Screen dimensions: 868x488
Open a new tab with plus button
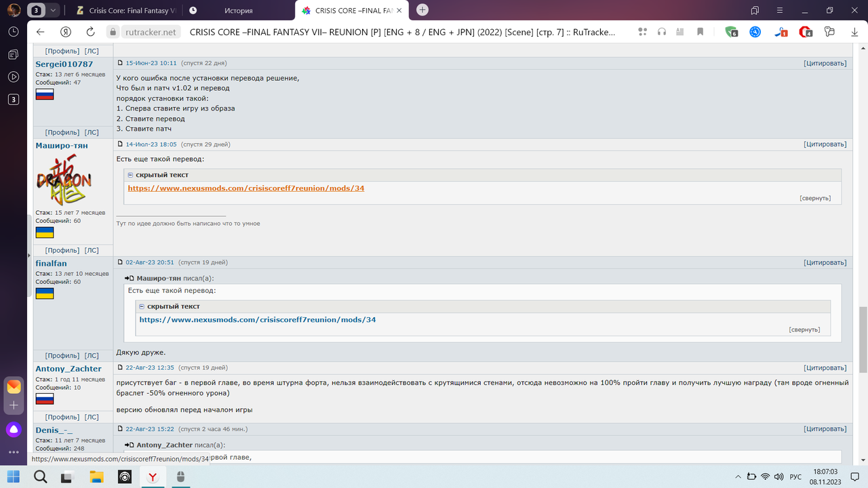point(422,9)
